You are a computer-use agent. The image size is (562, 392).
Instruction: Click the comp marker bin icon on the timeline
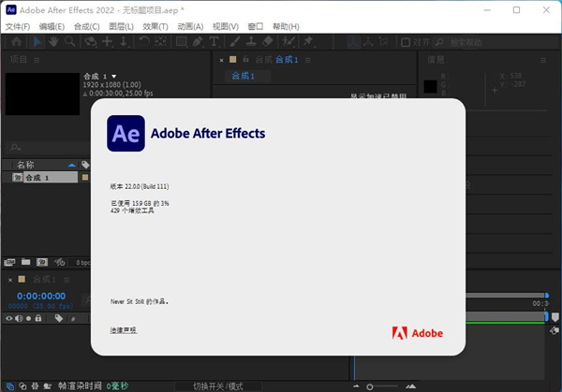tap(555, 317)
